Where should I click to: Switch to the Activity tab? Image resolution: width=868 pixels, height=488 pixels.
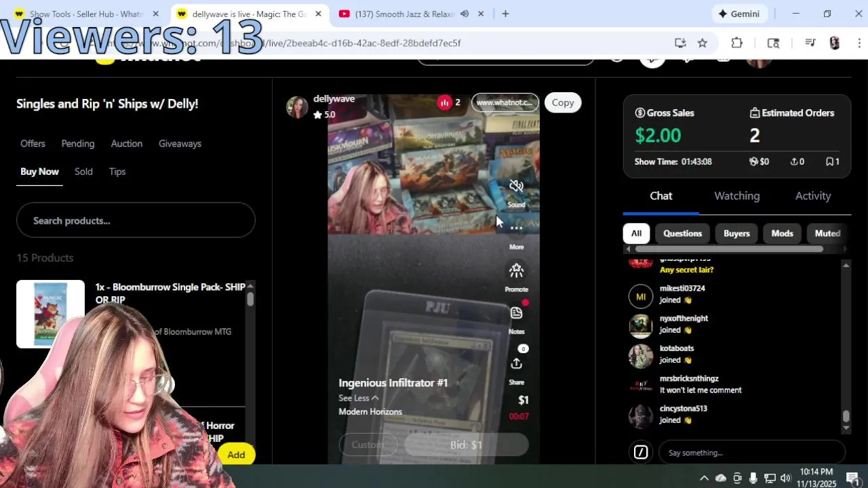point(813,196)
